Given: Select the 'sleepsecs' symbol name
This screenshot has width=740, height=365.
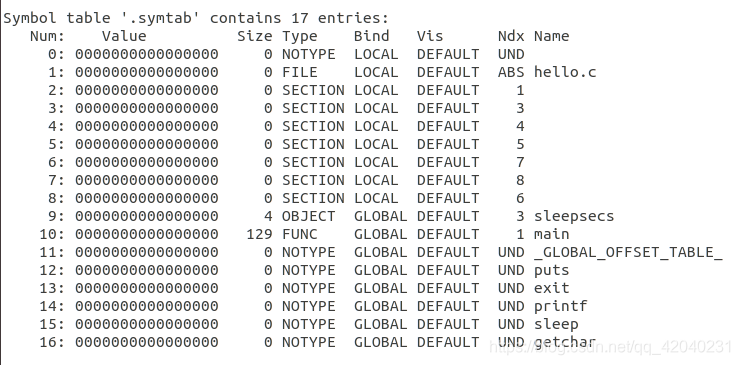Looking at the screenshot, I should tap(574, 216).
